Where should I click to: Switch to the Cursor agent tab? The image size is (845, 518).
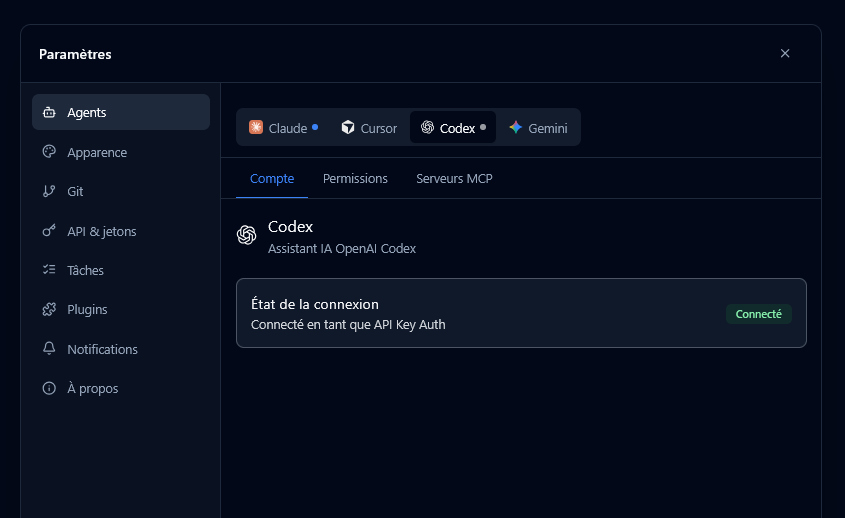(369, 127)
